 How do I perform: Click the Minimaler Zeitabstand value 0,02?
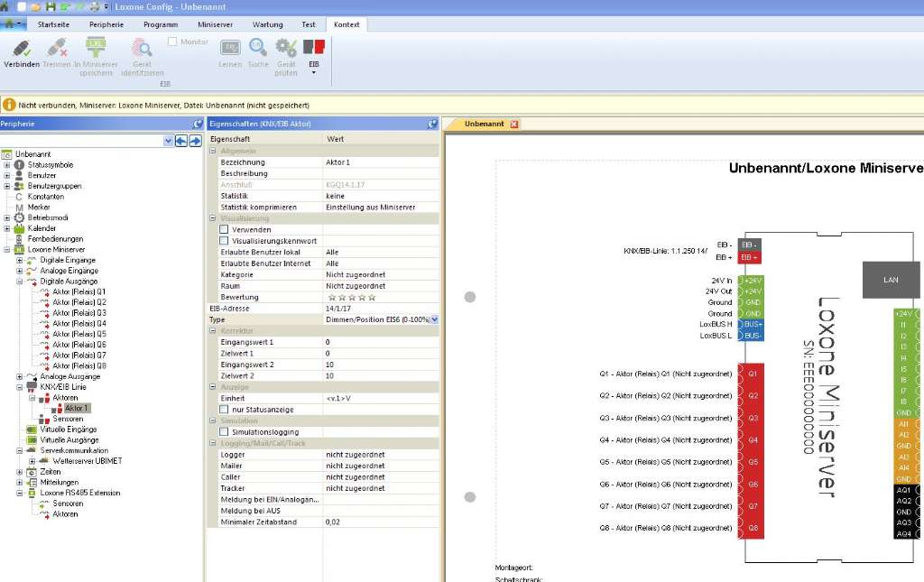[x=382, y=522]
